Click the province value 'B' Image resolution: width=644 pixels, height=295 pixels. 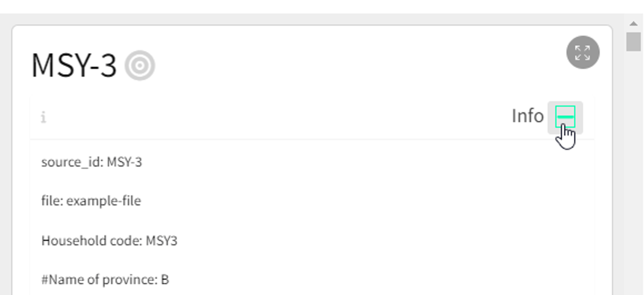165,280
